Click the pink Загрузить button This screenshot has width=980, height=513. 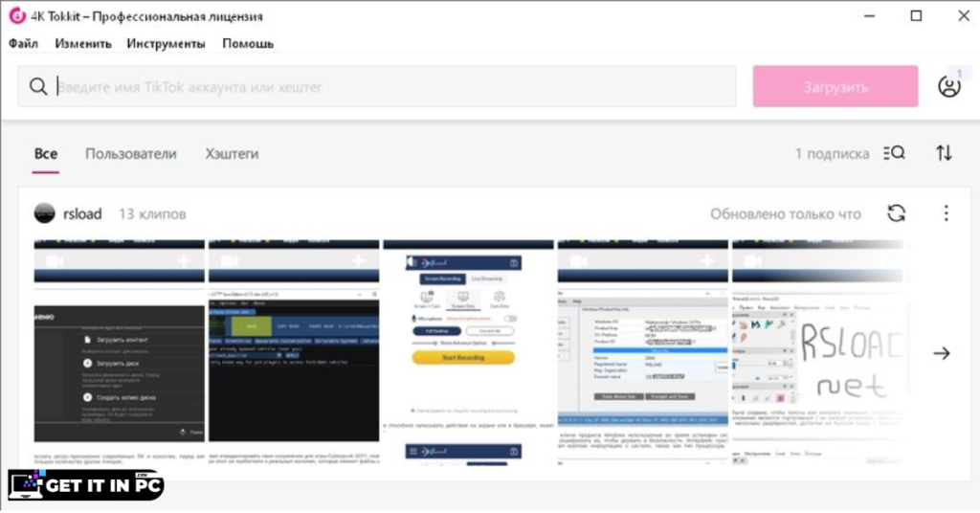click(835, 86)
